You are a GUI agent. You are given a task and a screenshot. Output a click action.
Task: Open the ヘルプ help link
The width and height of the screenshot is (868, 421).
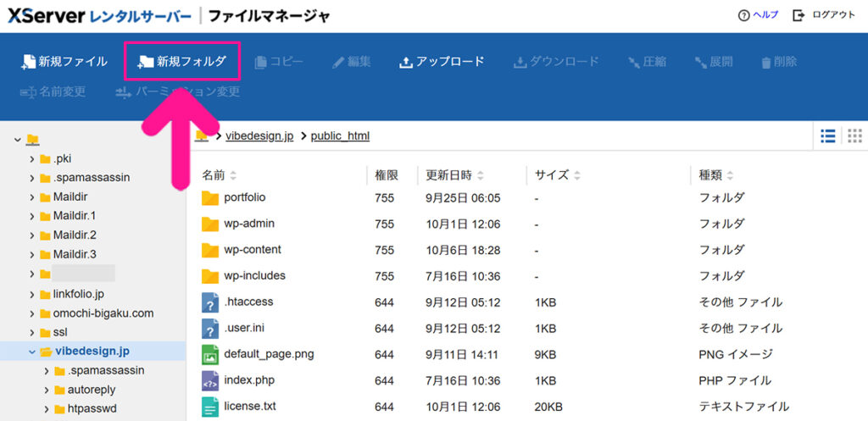tap(758, 15)
